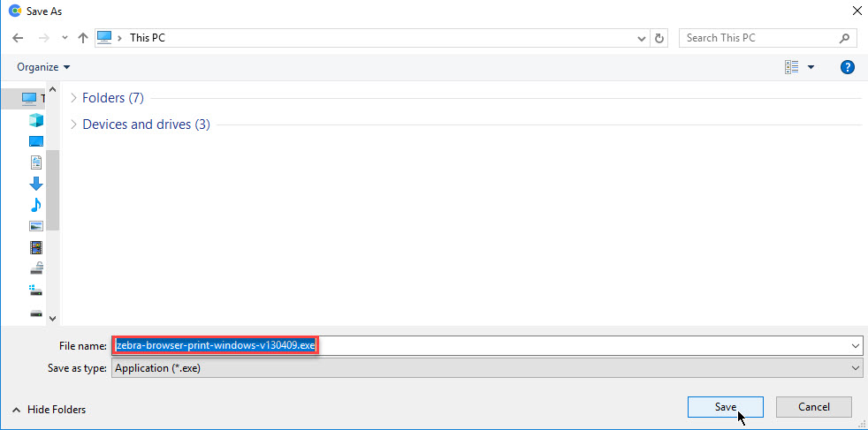This screenshot has width=868, height=430.
Task: Click navigation pane scrollbar thumb
Action: (52, 191)
